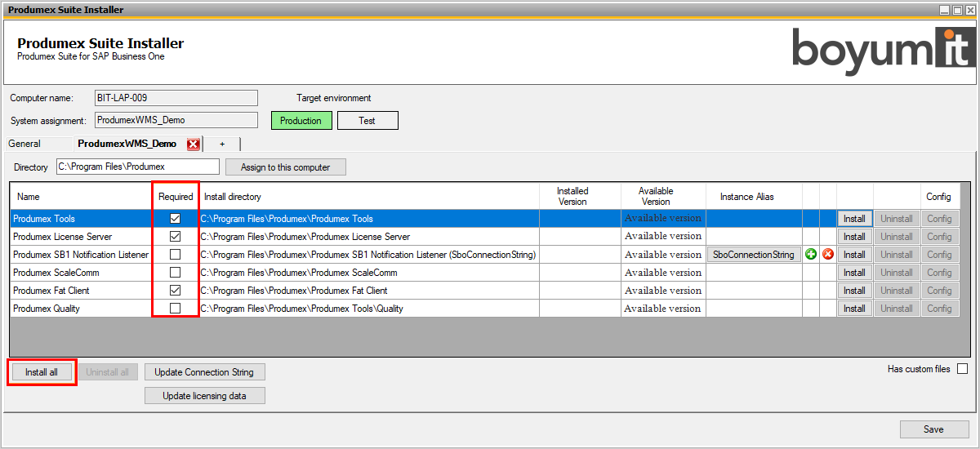Tick the Has custom files checkbox
This screenshot has width=980, height=449.
point(962,369)
